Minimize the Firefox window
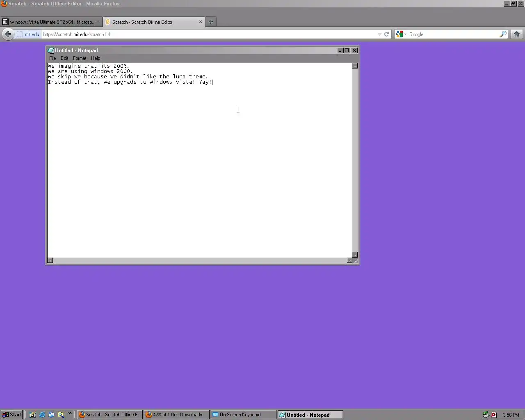The width and height of the screenshot is (525, 420). [x=507, y=4]
